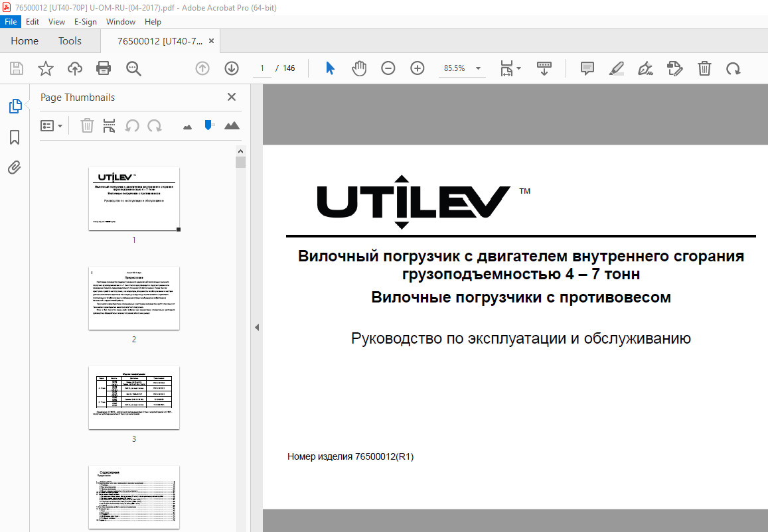Switch to the Home tab
Image resolution: width=768 pixels, height=532 pixels.
click(25, 41)
